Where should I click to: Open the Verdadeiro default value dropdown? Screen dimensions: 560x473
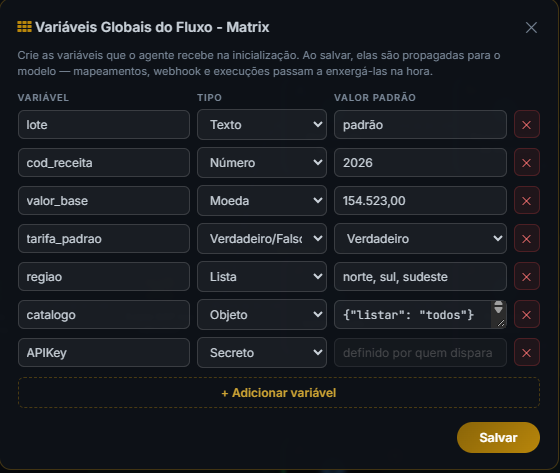(420, 239)
